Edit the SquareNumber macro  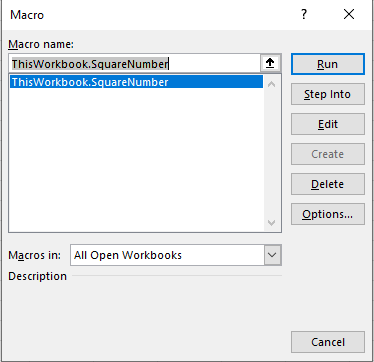click(328, 124)
